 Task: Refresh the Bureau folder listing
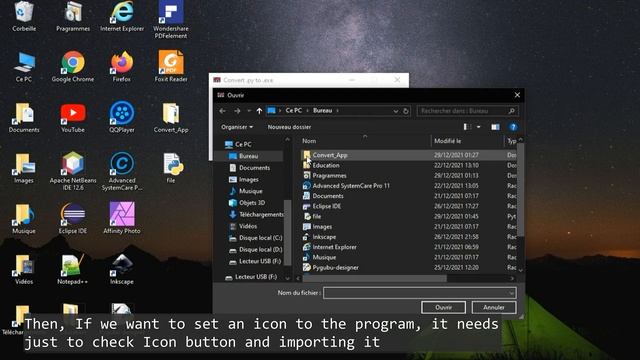point(406,111)
